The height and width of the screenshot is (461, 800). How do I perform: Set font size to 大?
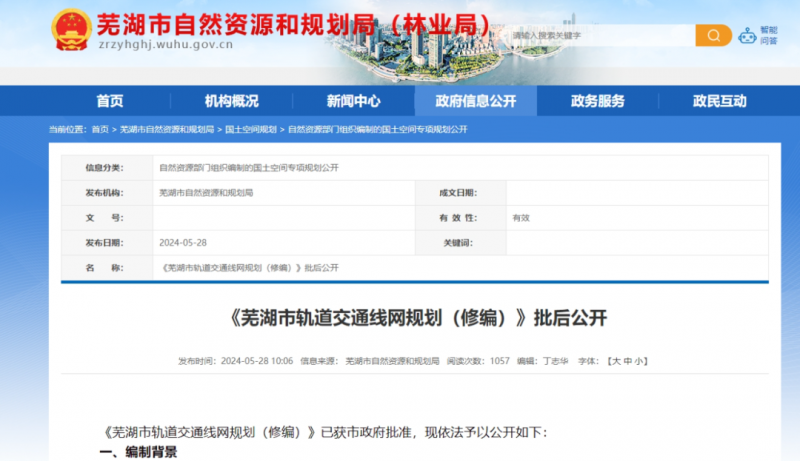(x=614, y=360)
